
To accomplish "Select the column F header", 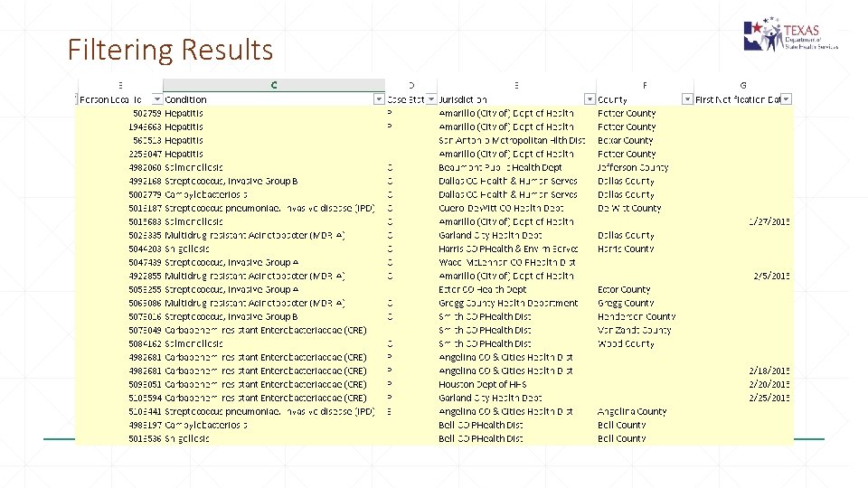I will 645,85.
